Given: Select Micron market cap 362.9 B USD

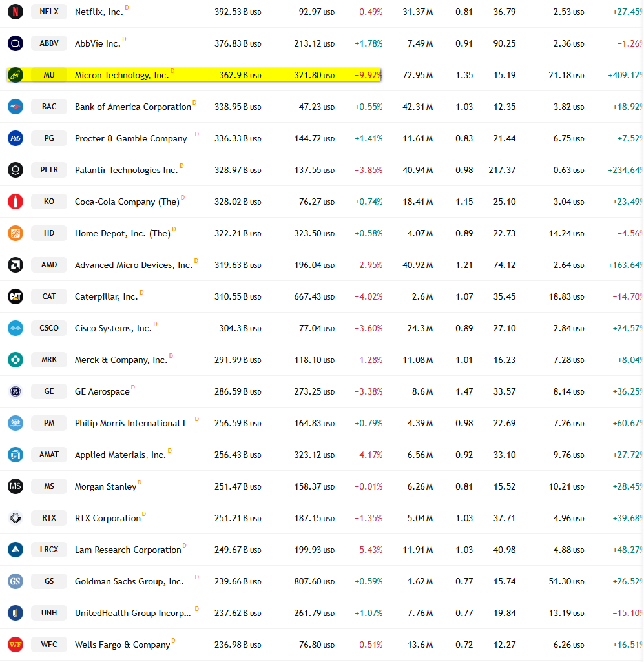Looking at the screenshot, I should click(x=240, y=75).
